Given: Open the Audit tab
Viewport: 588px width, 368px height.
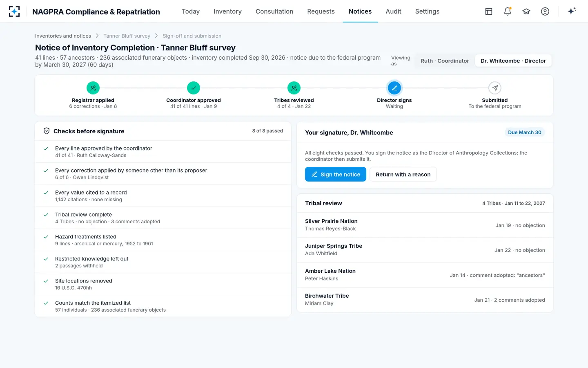Looking at the screenshot, I should (x=394, y=11).
